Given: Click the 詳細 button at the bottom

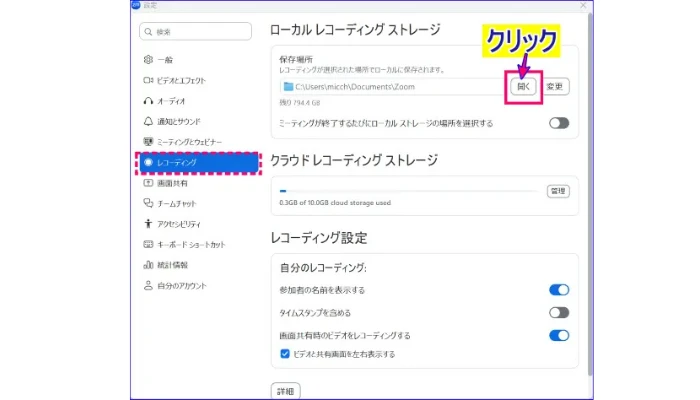Looking at the screenshot, I should pos(286,391).
